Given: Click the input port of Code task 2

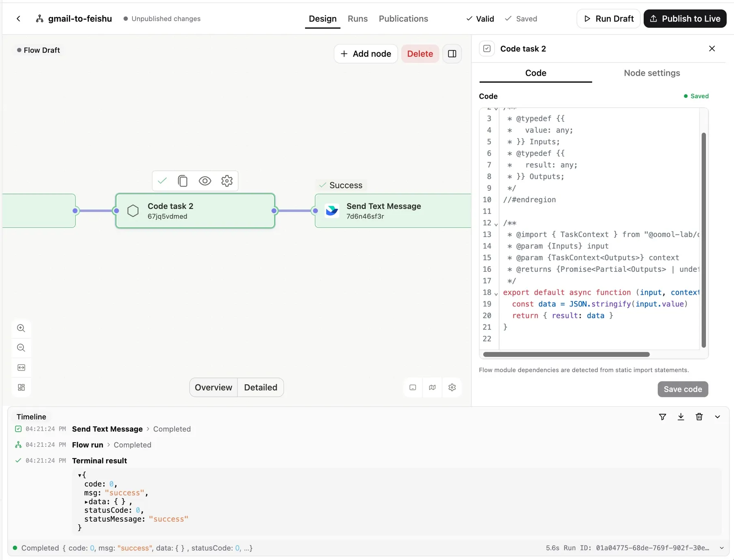Looking at the screenshot, I should coord(116,211).
